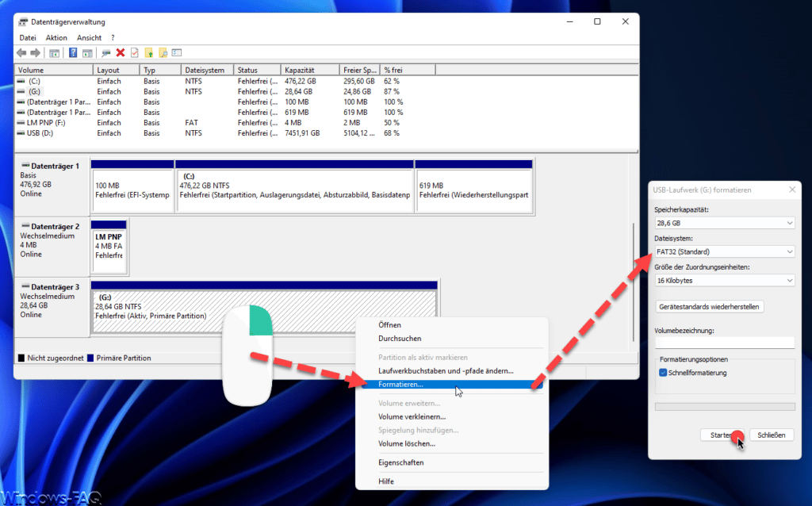Image resolution: width=812 pixels, height=506 pixels.
Task: Click the 295,60 GB free space cell
Action: click(x=359, y=82)
